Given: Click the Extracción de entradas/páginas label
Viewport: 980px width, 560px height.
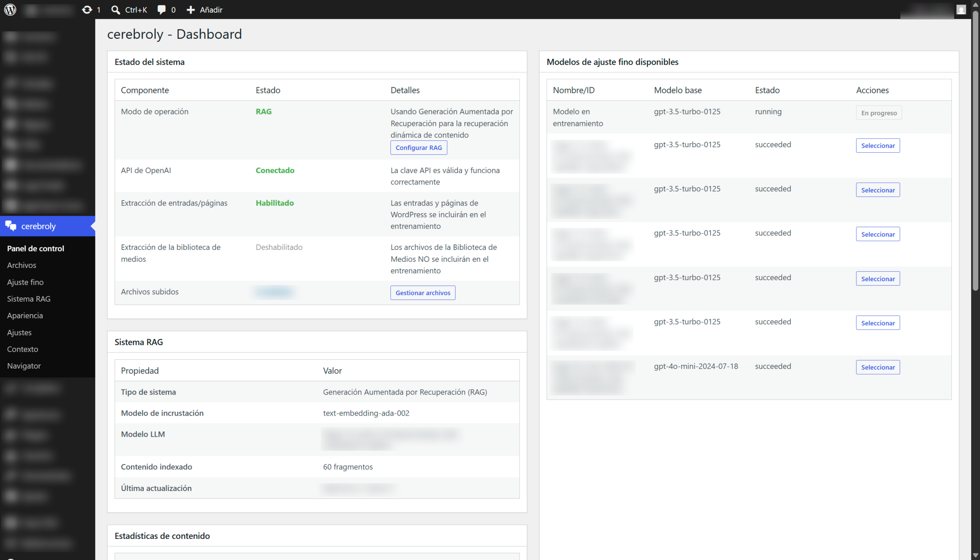Looking at the screenshot, I should point(174,203).
